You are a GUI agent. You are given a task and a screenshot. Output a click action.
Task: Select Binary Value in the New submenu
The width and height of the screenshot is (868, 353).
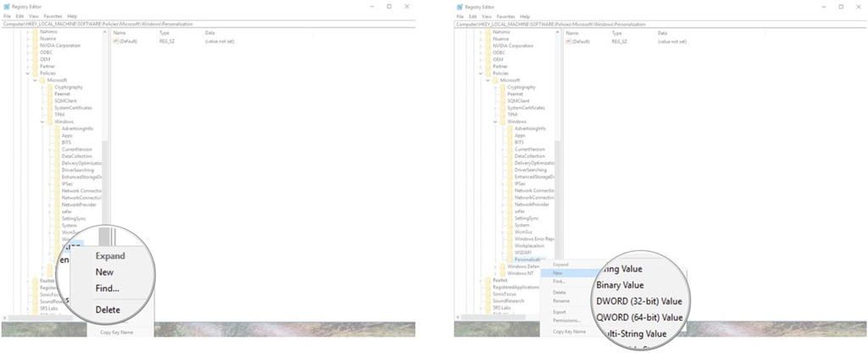point(620,285)
